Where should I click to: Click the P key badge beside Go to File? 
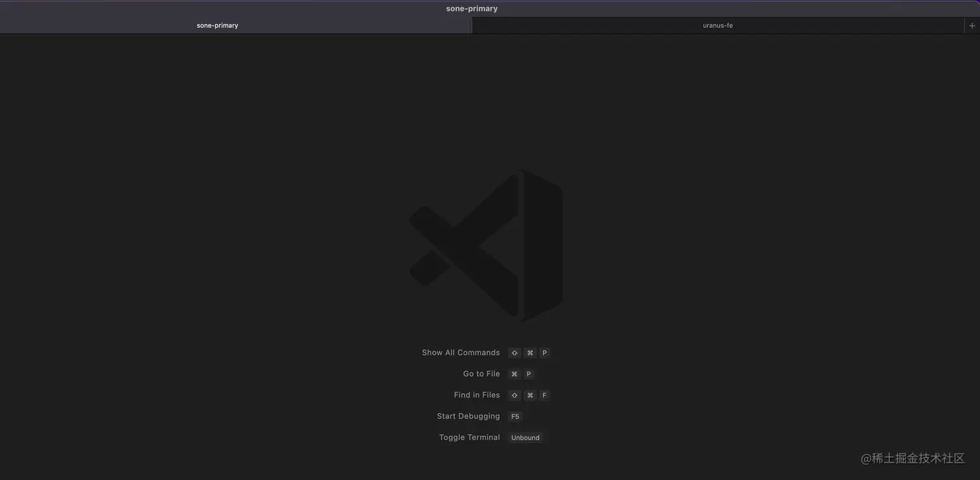coord(529,374)
